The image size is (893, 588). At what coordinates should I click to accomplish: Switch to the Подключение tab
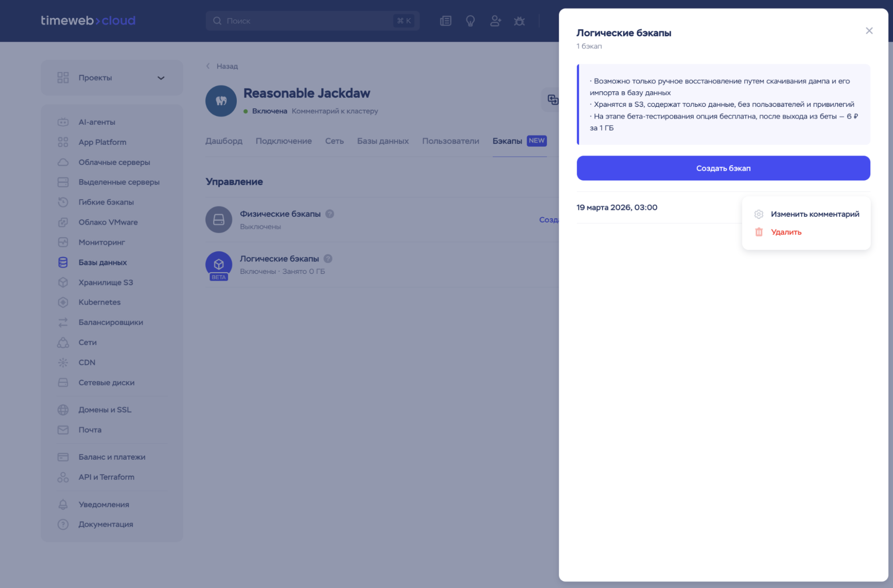click(x=284, y=141)
